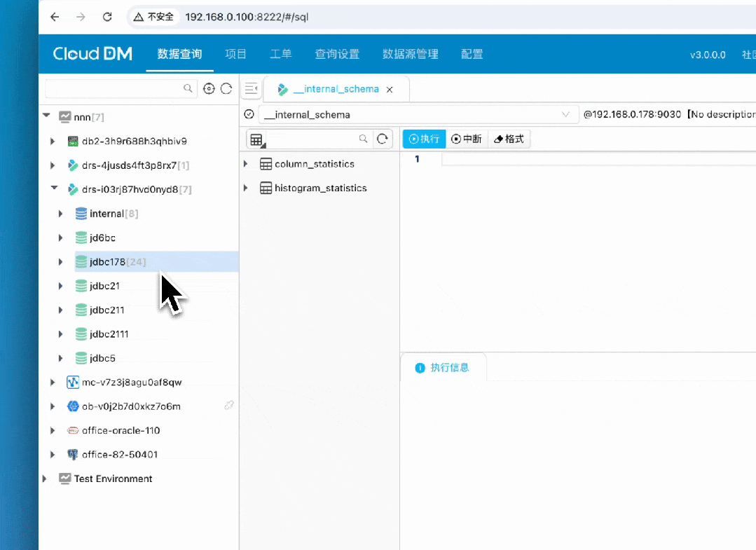The image size is (756, 550).
Task: Click the ob-v0j2b7d0xkz7o6m OceanBase icon
Action: coord(73,406)
